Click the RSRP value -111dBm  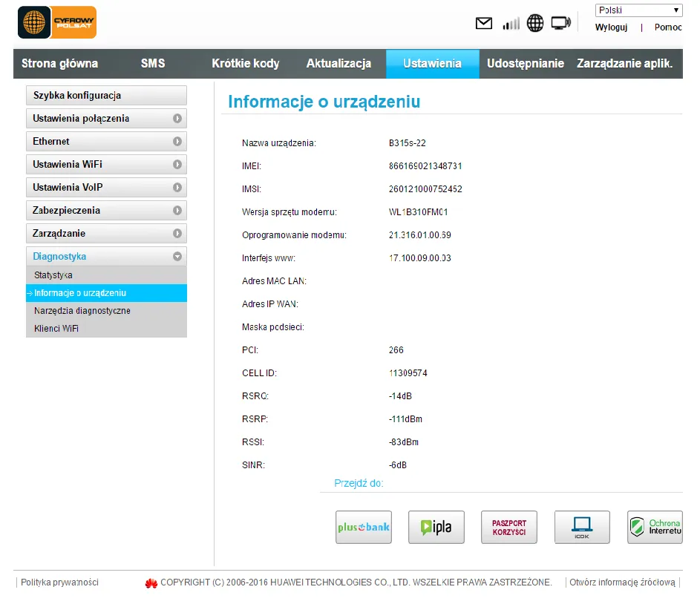point(405,419)
